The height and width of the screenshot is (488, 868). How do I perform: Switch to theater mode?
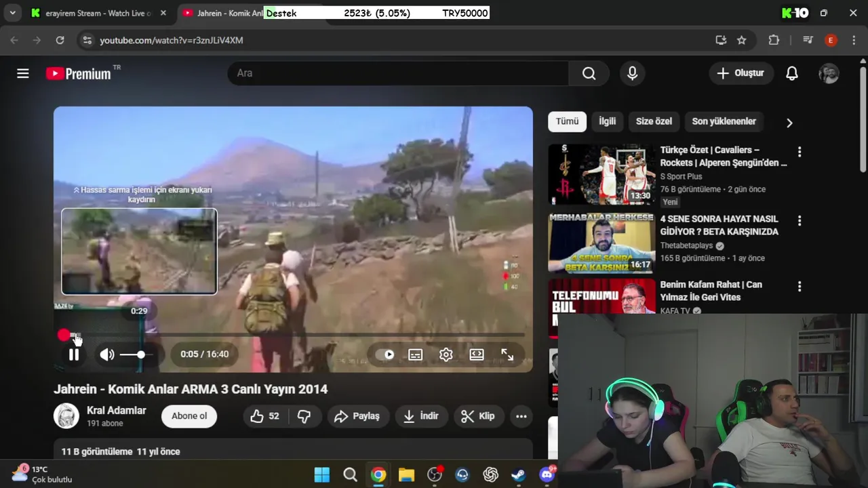click(x=477, y=354)
